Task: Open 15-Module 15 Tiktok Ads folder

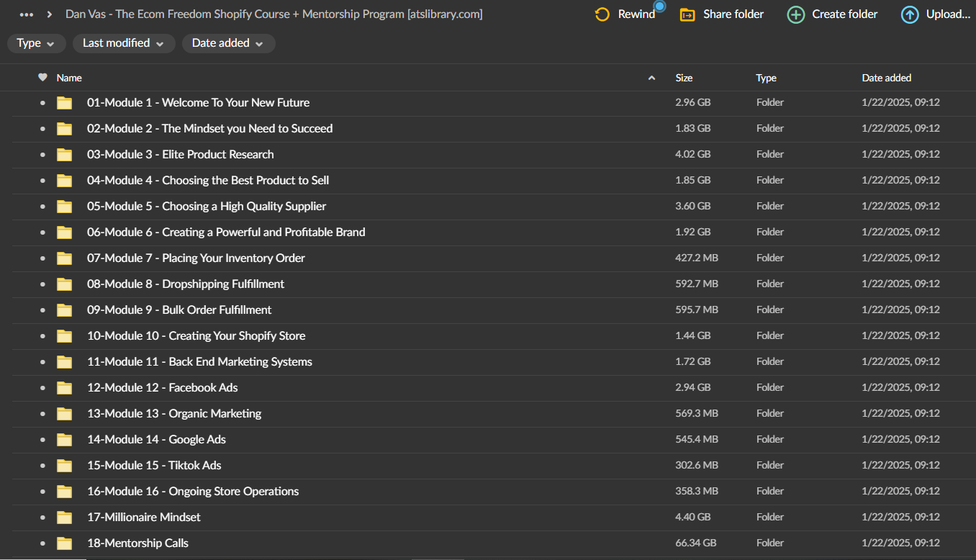Action: (x=154, y=466)
